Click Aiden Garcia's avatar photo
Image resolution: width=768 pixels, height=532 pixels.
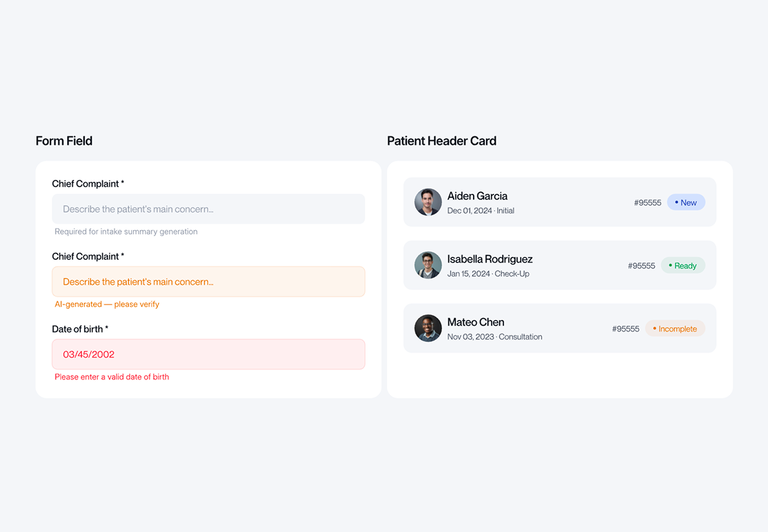428,202
